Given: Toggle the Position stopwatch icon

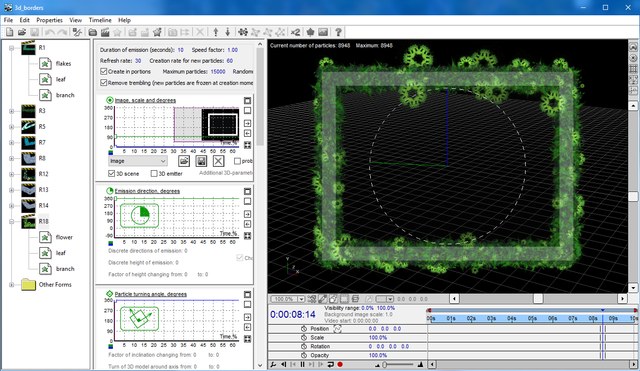Looking at the screenshot, I should (x=303, y=329).
